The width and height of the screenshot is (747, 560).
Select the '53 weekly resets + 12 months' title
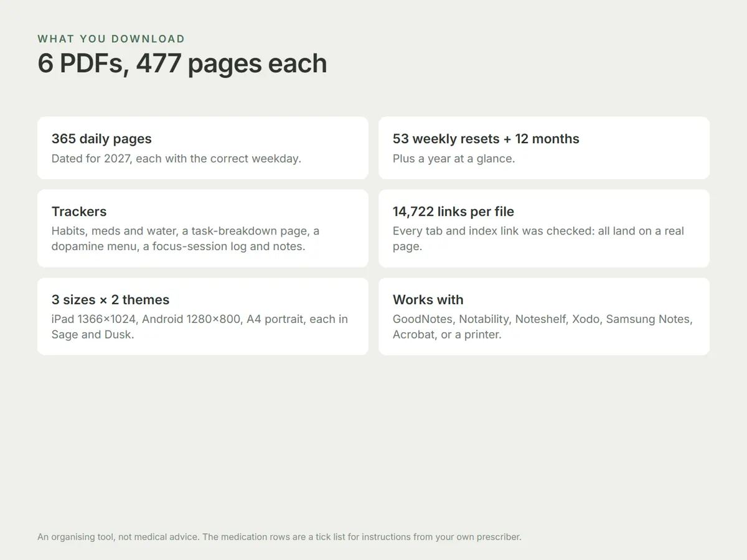coord(486,139)
